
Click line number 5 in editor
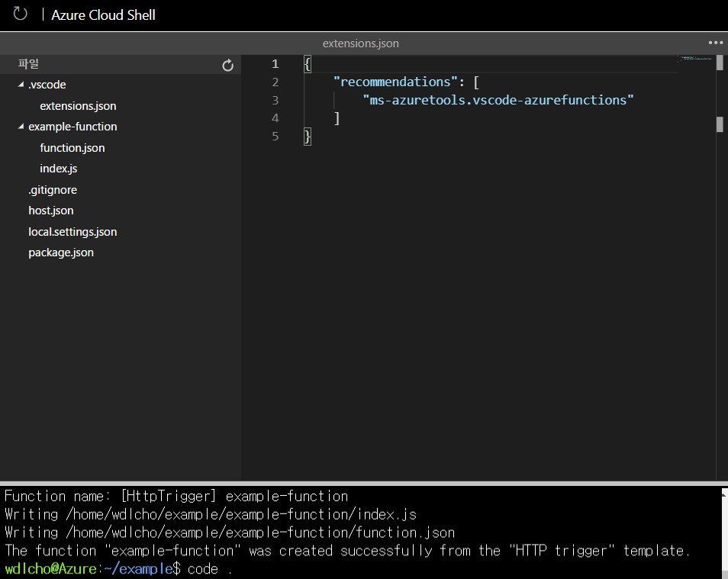275,136
